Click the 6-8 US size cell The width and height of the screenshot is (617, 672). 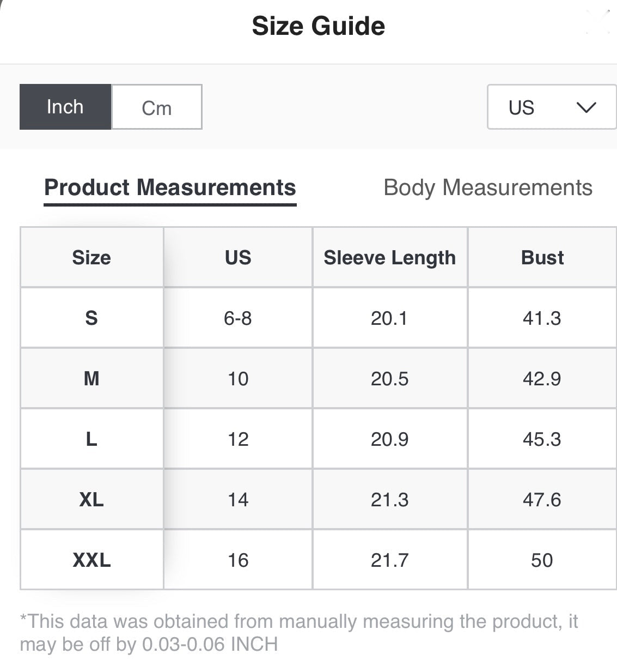coord(238,318)
